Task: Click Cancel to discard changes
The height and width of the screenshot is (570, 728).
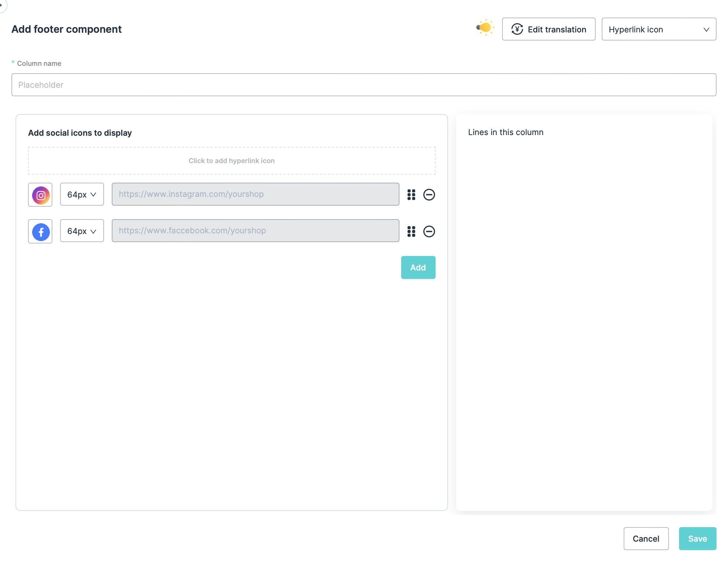Action: tap(646, 539)
